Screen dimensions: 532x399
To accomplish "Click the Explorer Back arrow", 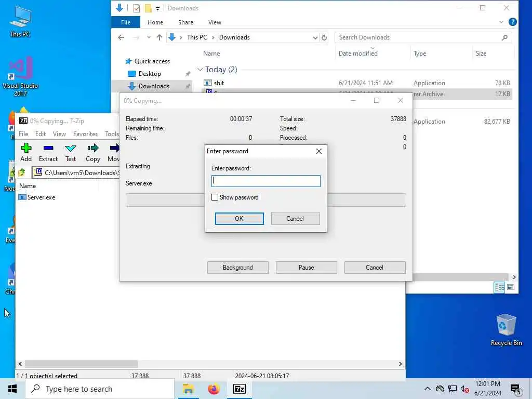I will [121, 37].
